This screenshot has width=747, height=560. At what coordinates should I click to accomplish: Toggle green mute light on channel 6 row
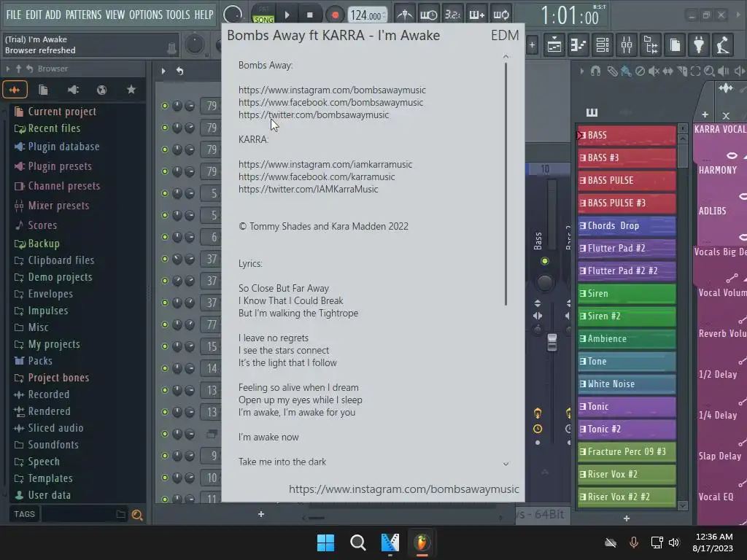coord(165,237)
